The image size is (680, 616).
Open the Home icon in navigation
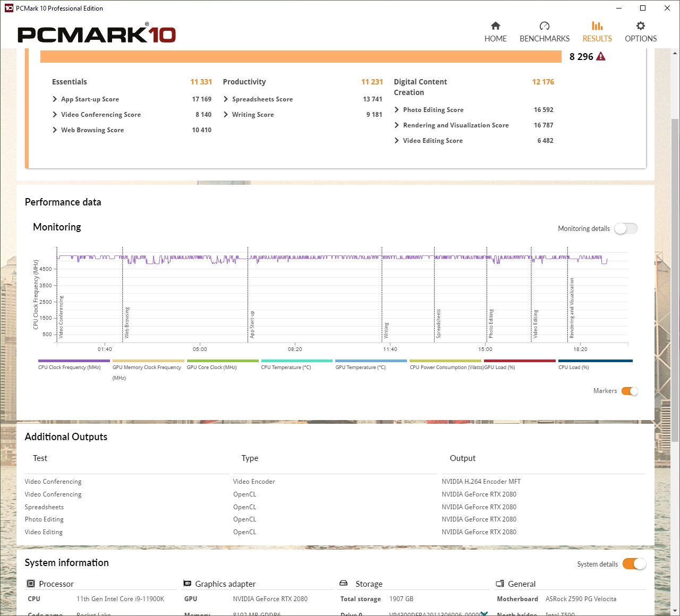coord(495,25)
